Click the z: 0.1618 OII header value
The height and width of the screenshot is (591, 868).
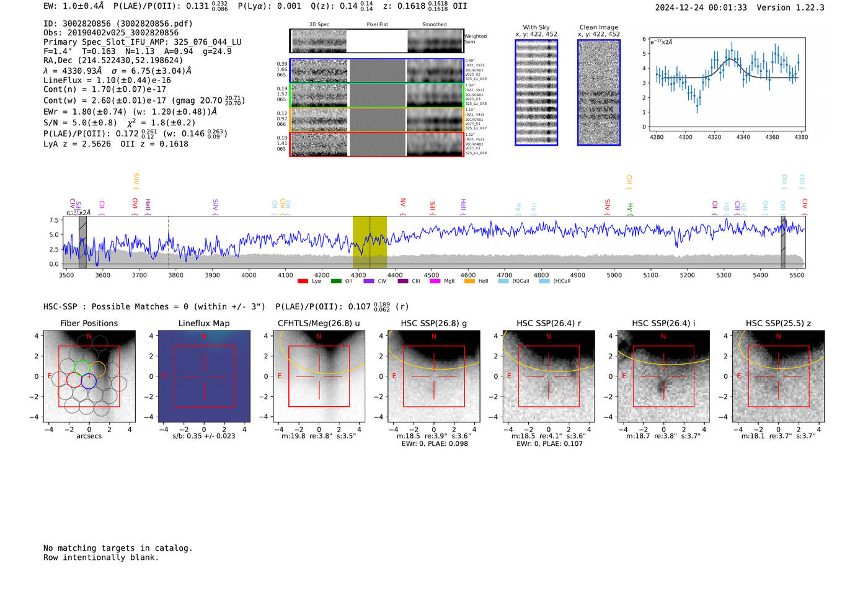(425, 6)
